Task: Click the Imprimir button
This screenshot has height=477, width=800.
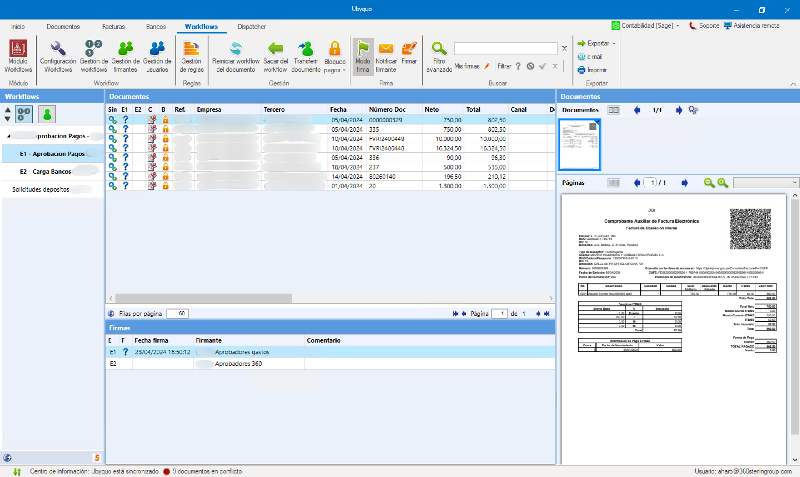Action: [x=596, y=70]
